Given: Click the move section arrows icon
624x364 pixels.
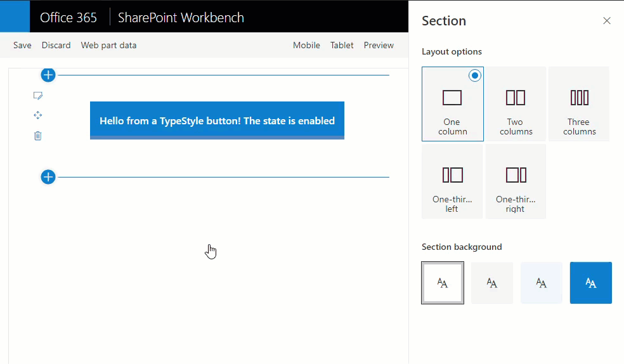Looking at the screenshot, I should point(37,115).
